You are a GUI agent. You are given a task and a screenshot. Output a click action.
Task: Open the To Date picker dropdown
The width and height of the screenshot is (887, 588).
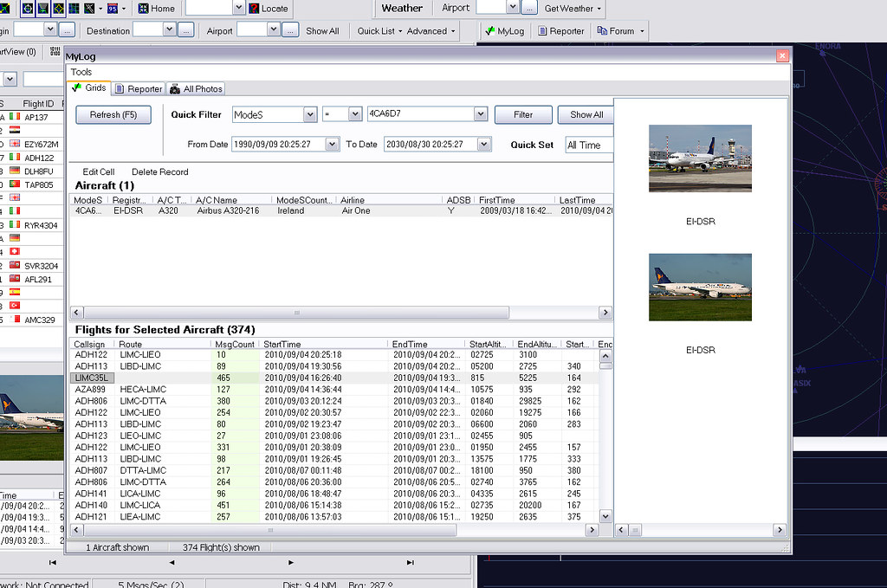(x=483, y=144)
